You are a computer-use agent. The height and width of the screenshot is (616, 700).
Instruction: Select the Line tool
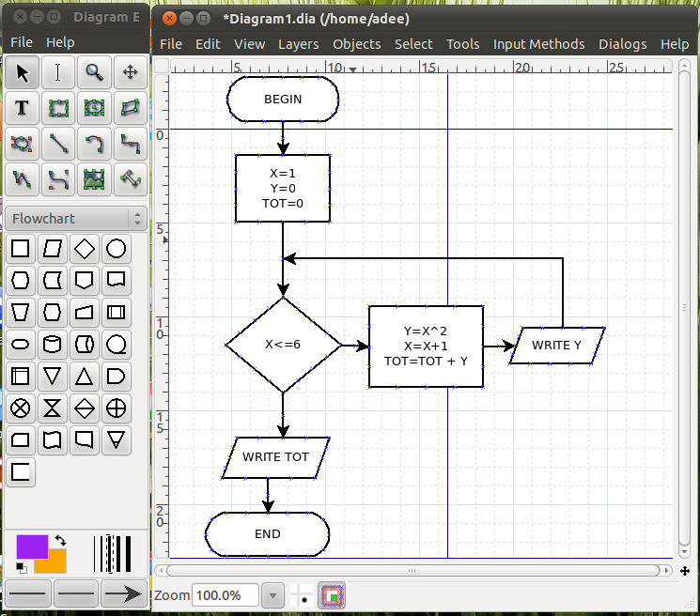click(x=58, y=144)
